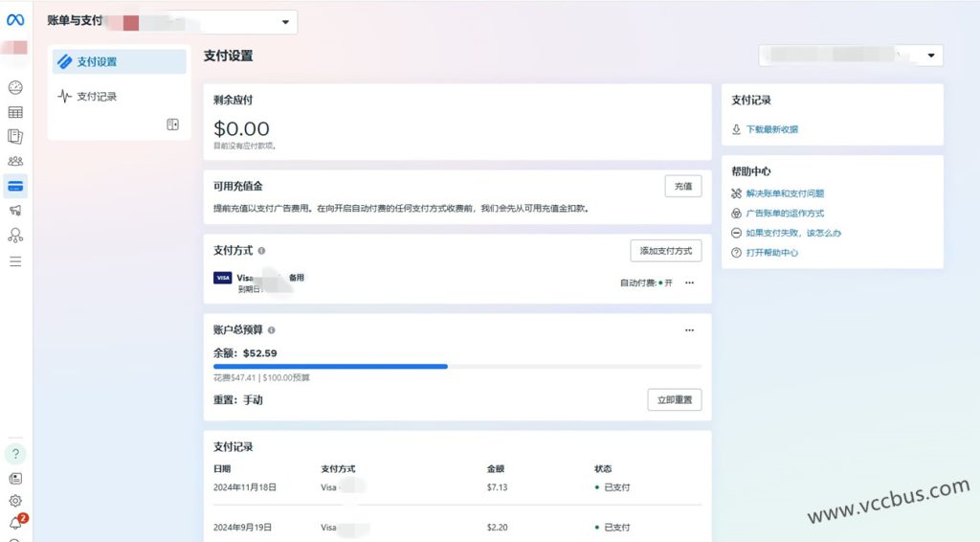Open more options for 账户总预算
Viewport: 980px width, 542px height.
[689, 330]
